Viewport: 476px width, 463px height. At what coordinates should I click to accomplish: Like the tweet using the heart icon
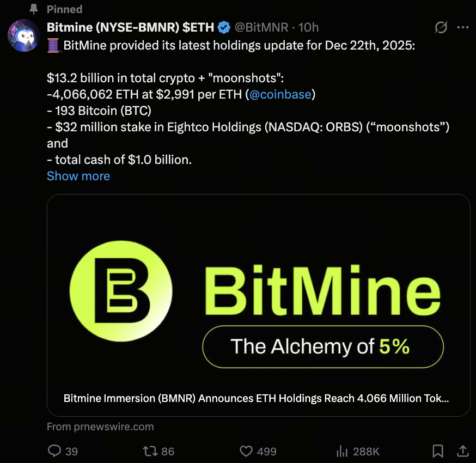point(247,451)
